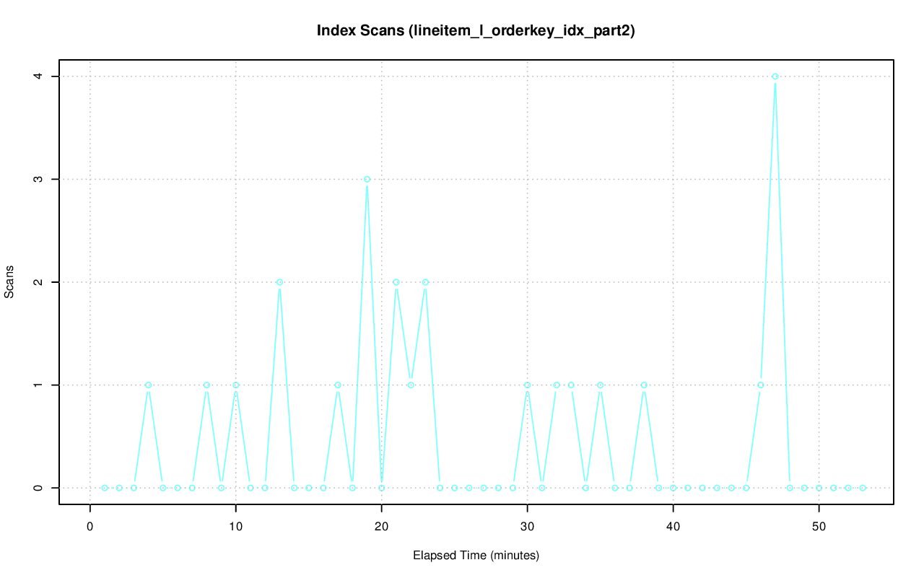Click the 1-scan data point at minute 46

[x=760, y=385]
